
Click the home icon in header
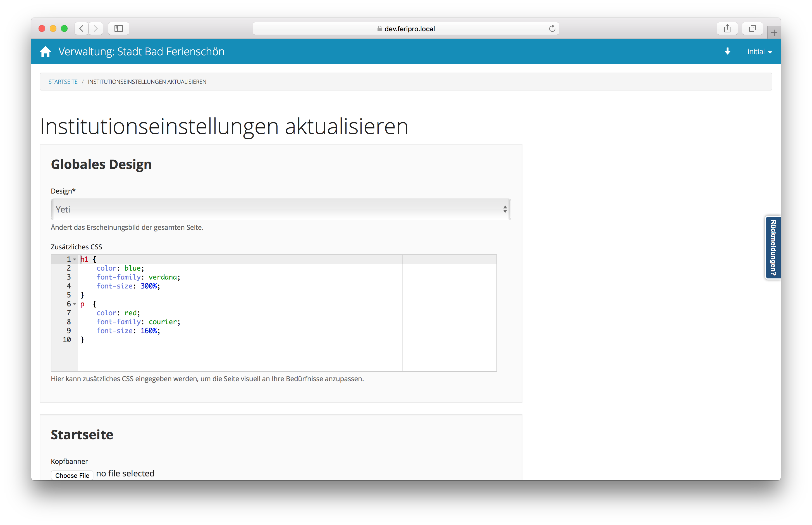point(45,52)
